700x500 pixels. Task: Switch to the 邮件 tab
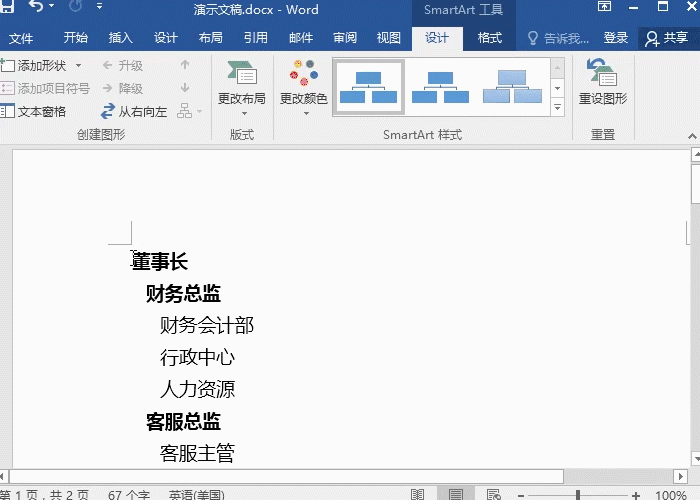coord(301,38)
